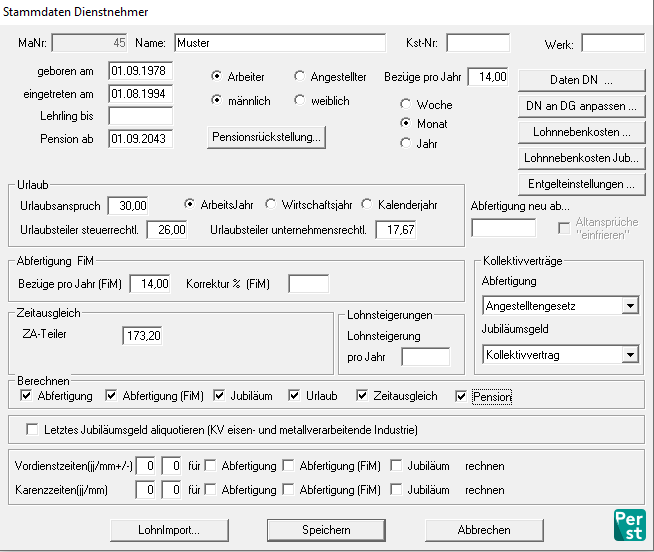
Task: Choose the weiblich option
Action: tap(299, 101)
